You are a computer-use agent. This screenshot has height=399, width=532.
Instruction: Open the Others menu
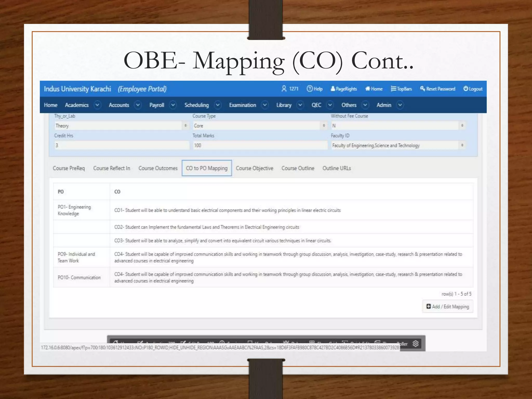pos(349,105)
